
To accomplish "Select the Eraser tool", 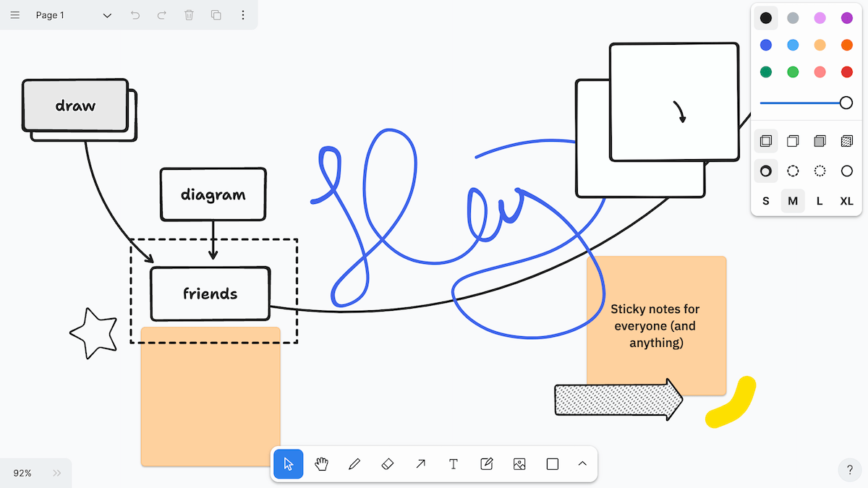I will [388, 464].
